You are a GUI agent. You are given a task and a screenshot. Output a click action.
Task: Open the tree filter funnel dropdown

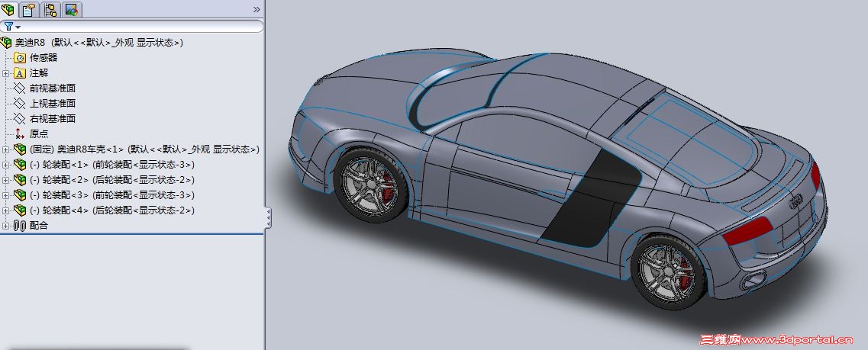tap(12, 27)
